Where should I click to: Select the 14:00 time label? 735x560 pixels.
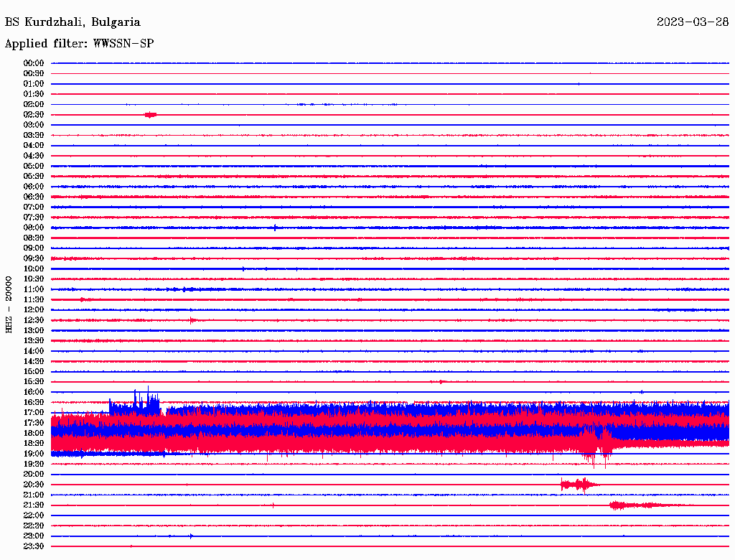pyautogui.click(x=34, y=351)
